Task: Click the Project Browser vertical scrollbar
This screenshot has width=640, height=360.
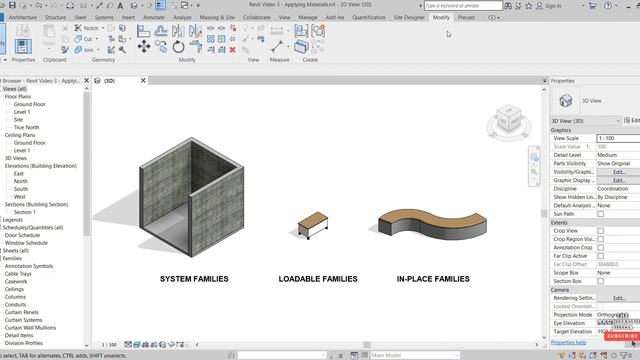Action: (x=87, y=163)
